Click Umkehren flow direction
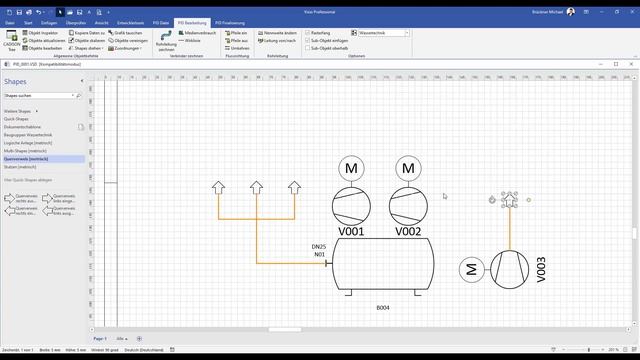Screen dimensions: 640x360 pos(237,48)
